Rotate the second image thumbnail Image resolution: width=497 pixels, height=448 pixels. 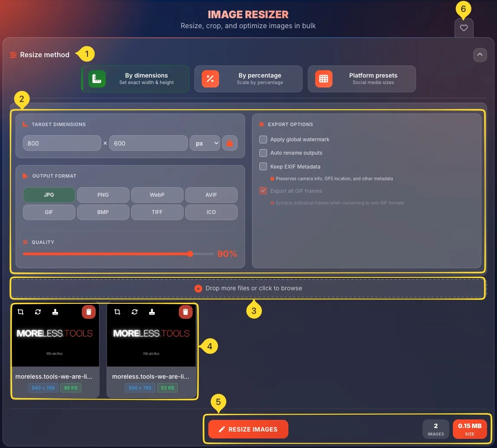135,312
